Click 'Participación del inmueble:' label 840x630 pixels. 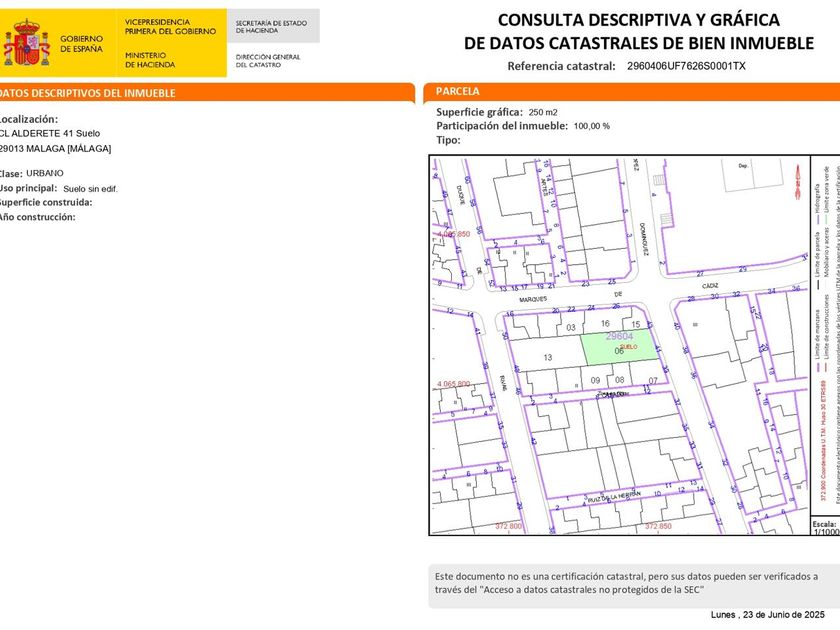[502, 126]
